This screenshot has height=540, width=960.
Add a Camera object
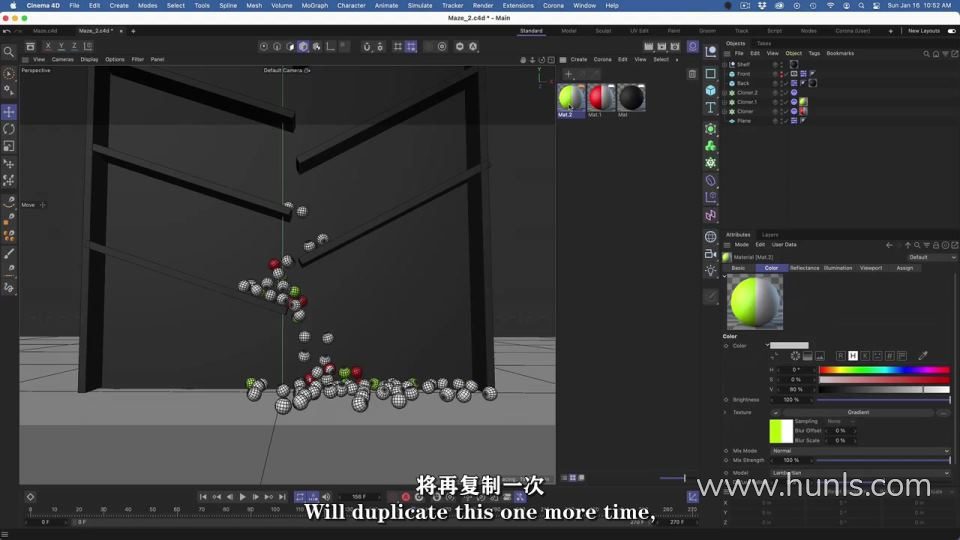pyautogui.click(x=710, y=253)
